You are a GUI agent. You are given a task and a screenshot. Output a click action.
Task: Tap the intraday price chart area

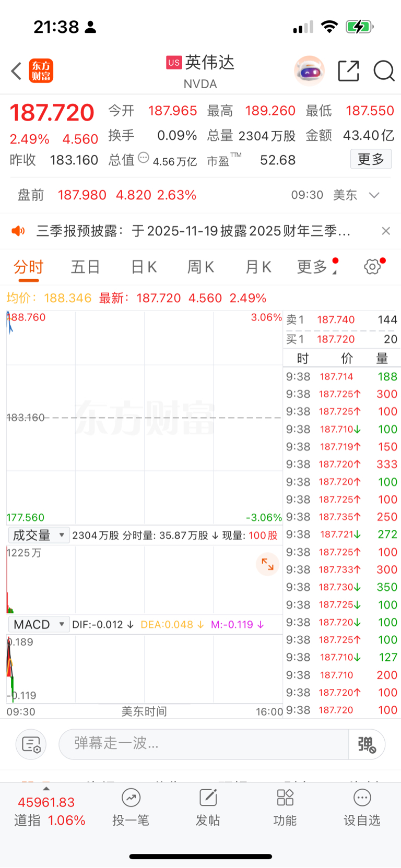[x=144, y=418]
